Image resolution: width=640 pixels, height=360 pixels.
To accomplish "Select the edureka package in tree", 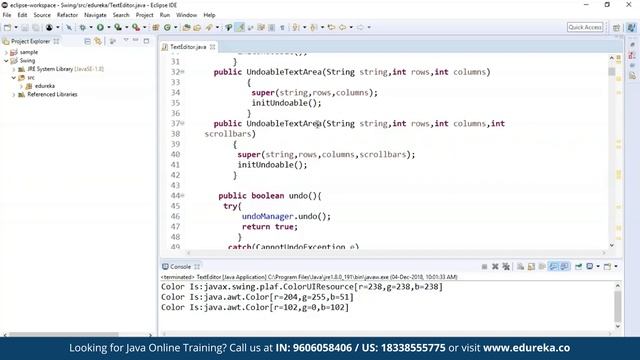I will [44, 86].
